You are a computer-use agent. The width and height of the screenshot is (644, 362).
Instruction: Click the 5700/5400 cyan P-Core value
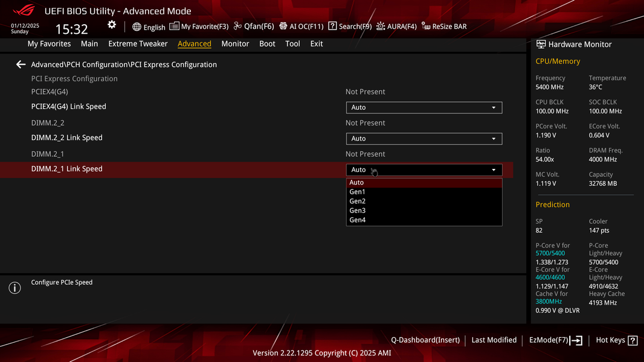[x=550, y=253]
